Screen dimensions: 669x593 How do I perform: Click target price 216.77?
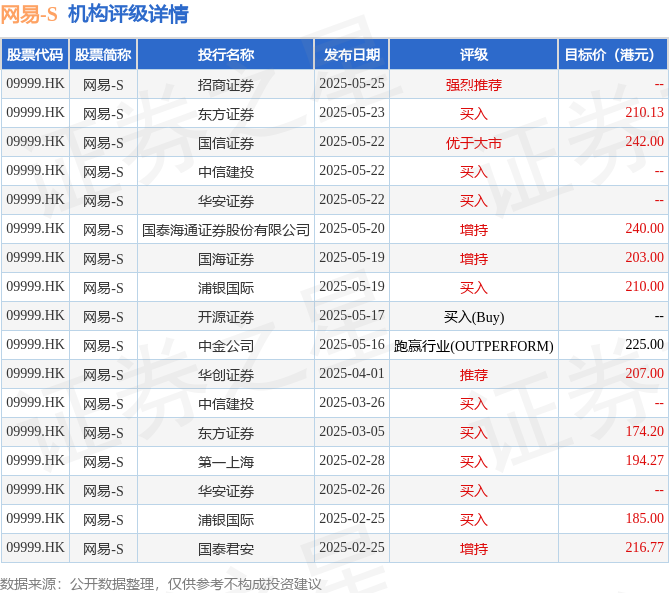tap(644, 548)
